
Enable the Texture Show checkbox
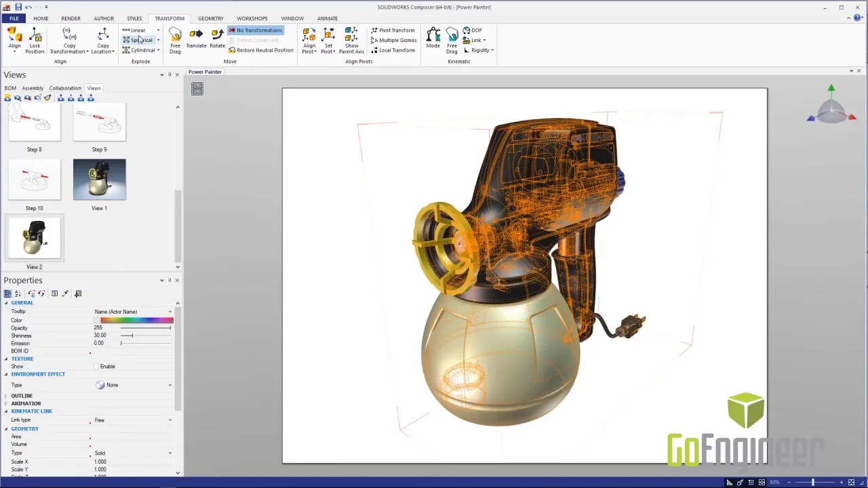[96, 367]
